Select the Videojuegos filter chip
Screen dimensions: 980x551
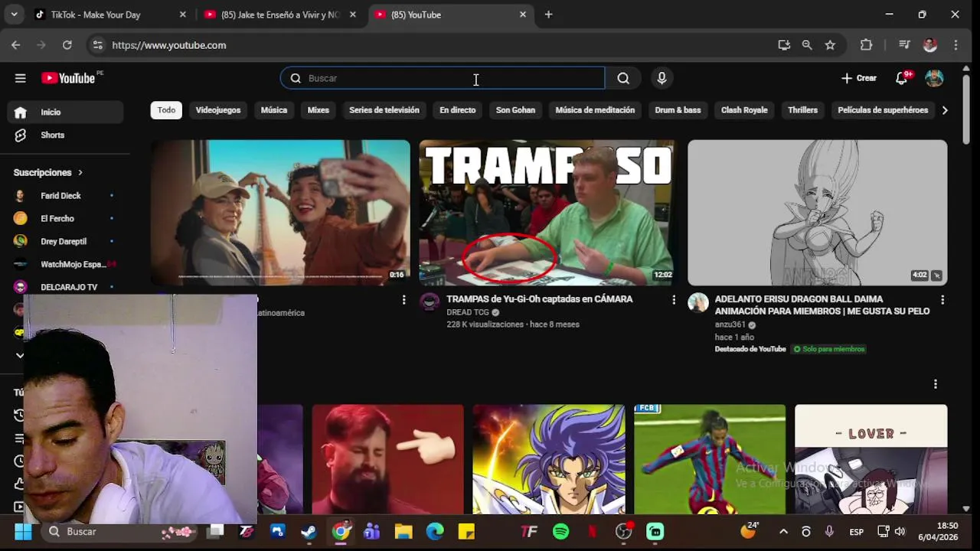coord(218,110)
